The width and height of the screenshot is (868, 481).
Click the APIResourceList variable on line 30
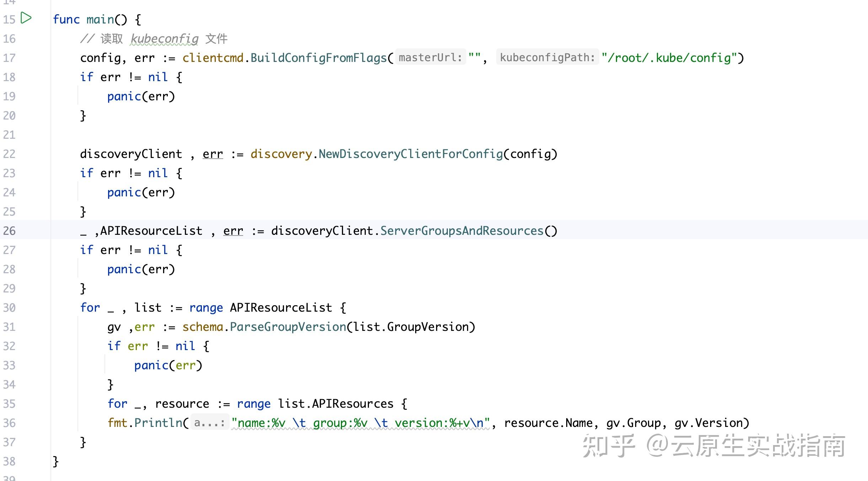[x=281, y=308]
